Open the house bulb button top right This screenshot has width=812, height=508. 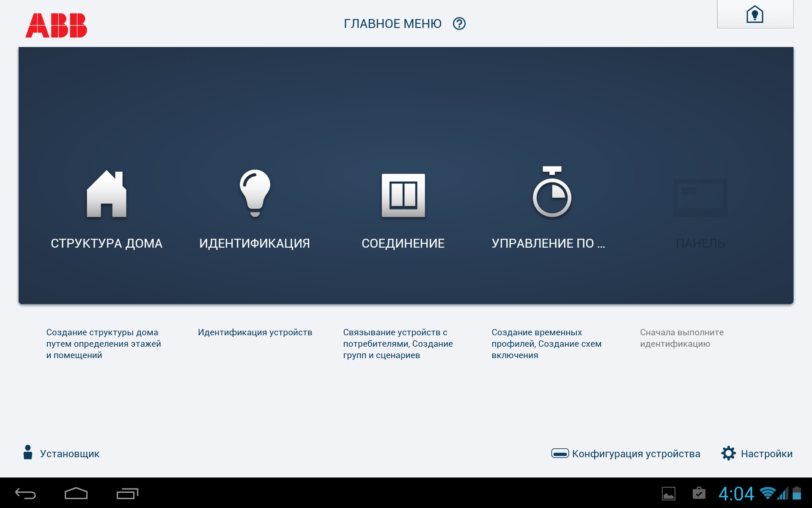click(754, 14)
